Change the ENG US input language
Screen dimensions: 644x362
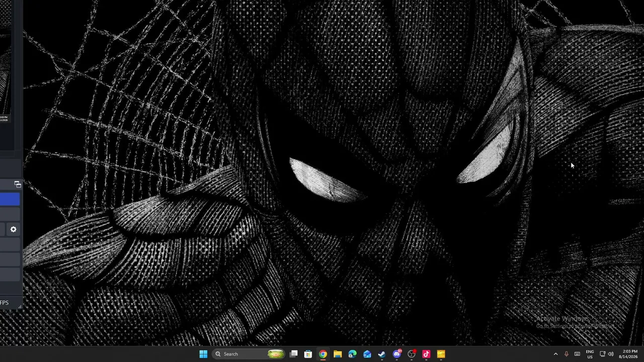[x=590, y=354]
